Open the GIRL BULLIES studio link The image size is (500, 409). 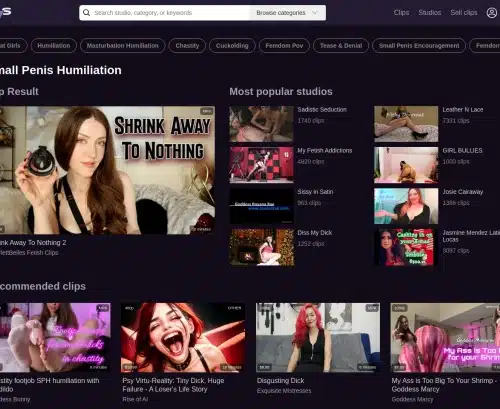pyautogui.click(x=462, y=151)
